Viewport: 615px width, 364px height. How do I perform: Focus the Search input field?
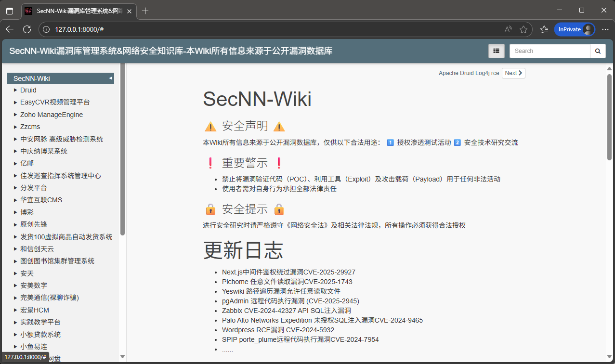click(550, 51)
